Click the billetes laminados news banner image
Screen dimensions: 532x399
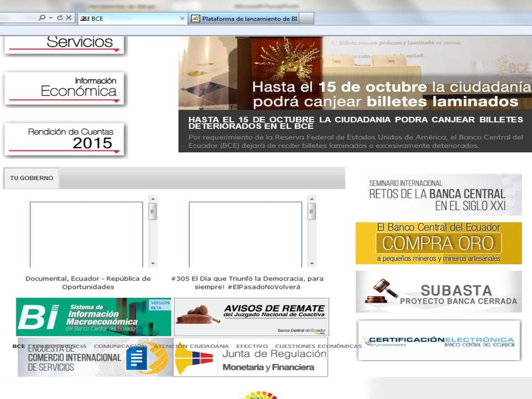pyautogui.click(x=355, y=73)
